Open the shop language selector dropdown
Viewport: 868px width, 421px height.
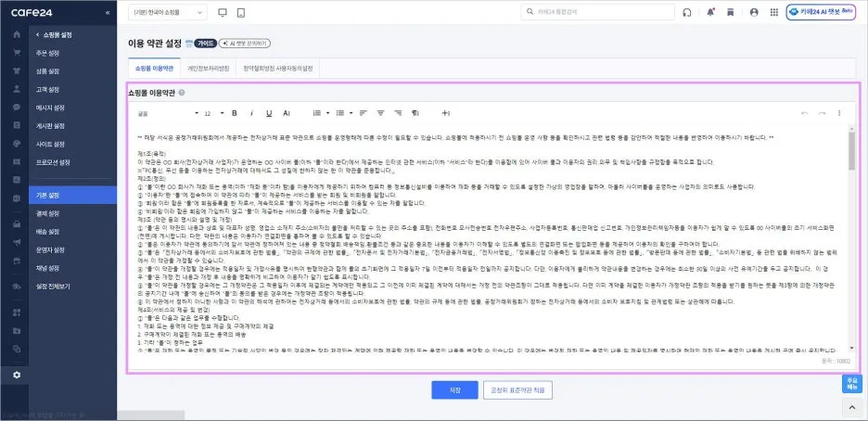(167, 12)
